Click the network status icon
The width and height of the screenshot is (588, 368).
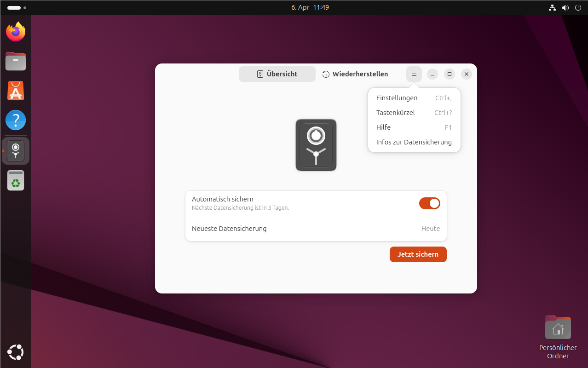(553, 8)
